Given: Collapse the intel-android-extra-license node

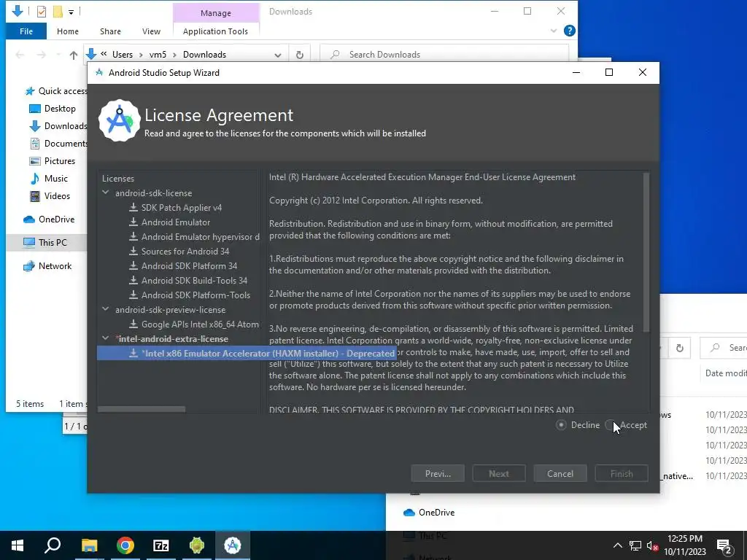Looking at the screenshot, I should tap(106, 338).
